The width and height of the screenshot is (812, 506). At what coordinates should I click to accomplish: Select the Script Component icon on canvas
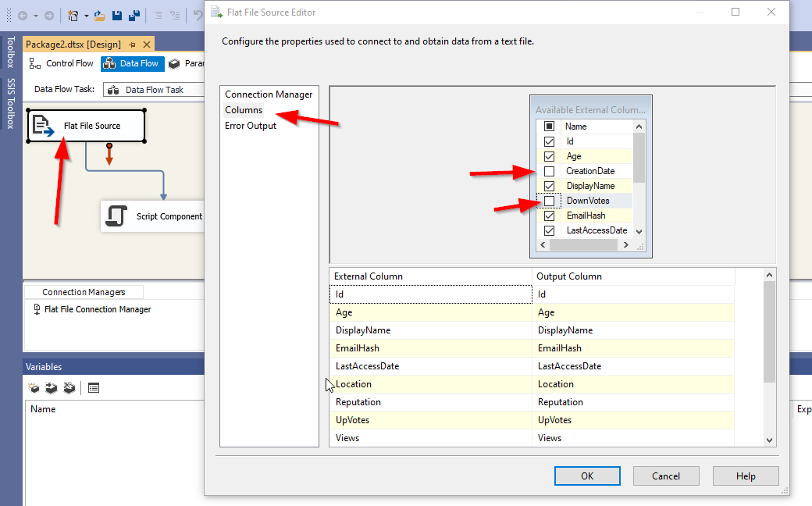coord(116,216)
